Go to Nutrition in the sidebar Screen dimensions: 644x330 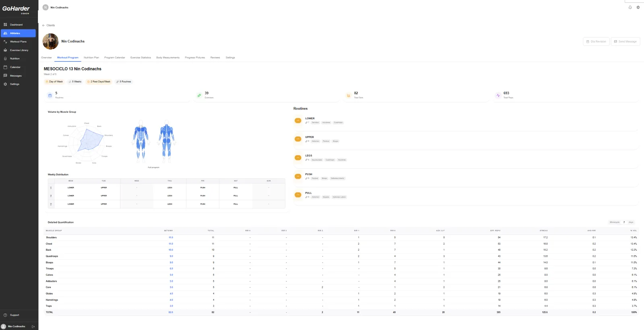18,58
